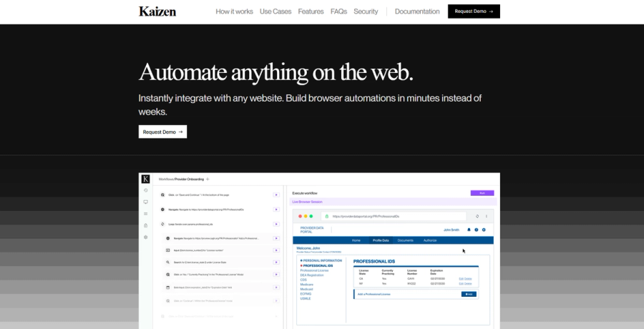Switch to the Authorize tab
This screenshot has width=644, height=329.
pos(430,240)
